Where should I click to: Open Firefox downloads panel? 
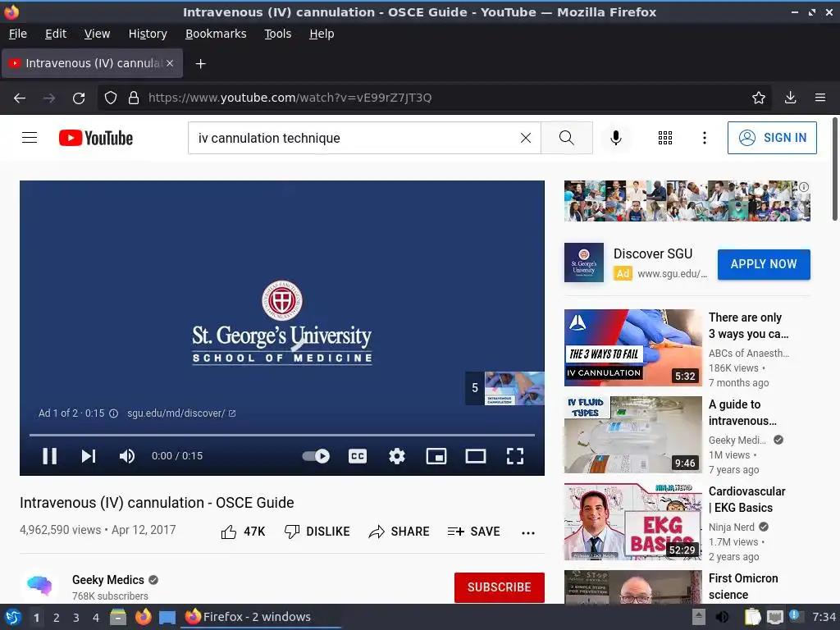(790, 98)
